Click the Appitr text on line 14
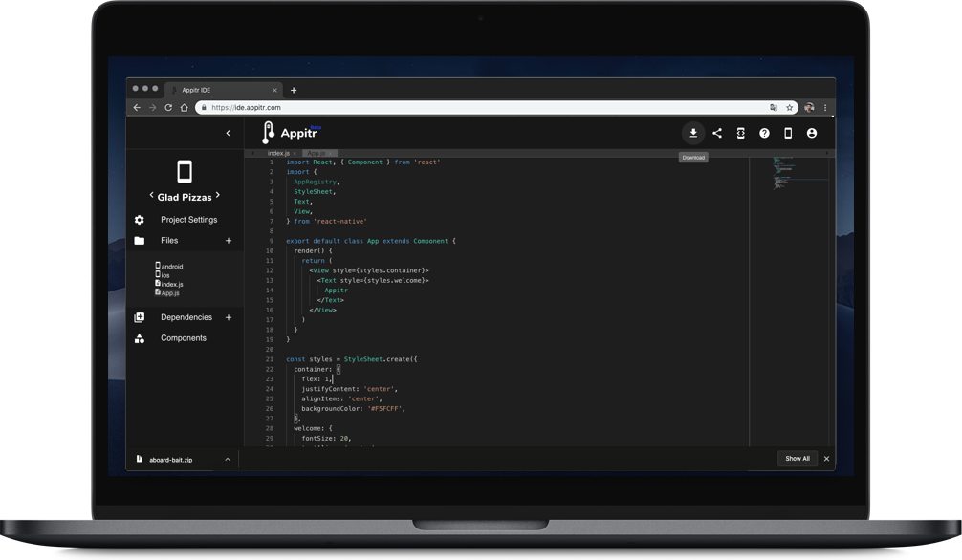The image size is (962, 560). [x=336, y=291]
